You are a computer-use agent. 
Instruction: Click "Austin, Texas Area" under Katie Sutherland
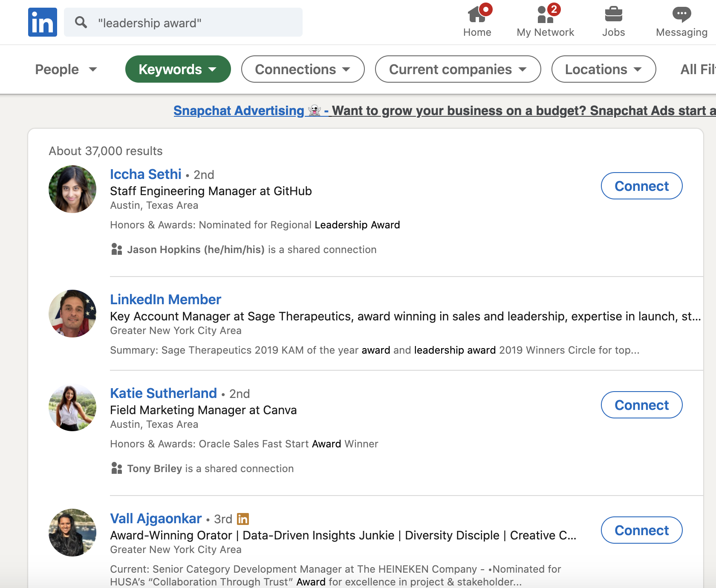[x=154, y=424]
